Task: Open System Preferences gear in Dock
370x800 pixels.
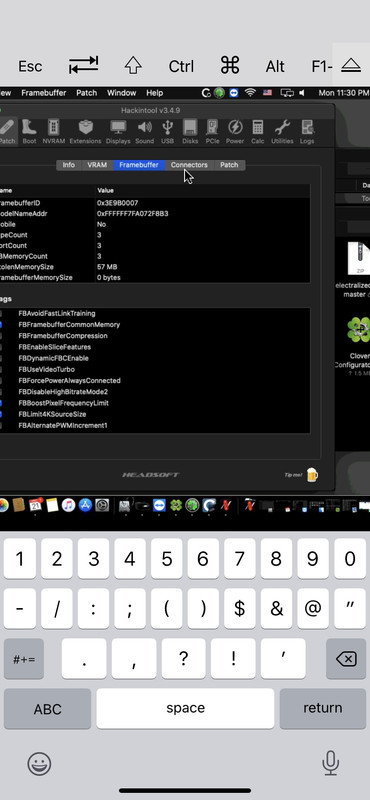Action: pos(102,505)
